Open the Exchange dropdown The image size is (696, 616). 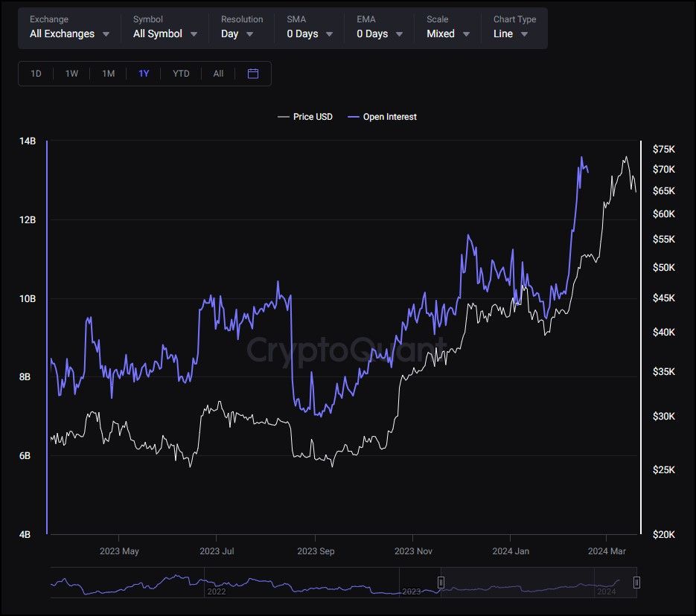pos(69,33)
